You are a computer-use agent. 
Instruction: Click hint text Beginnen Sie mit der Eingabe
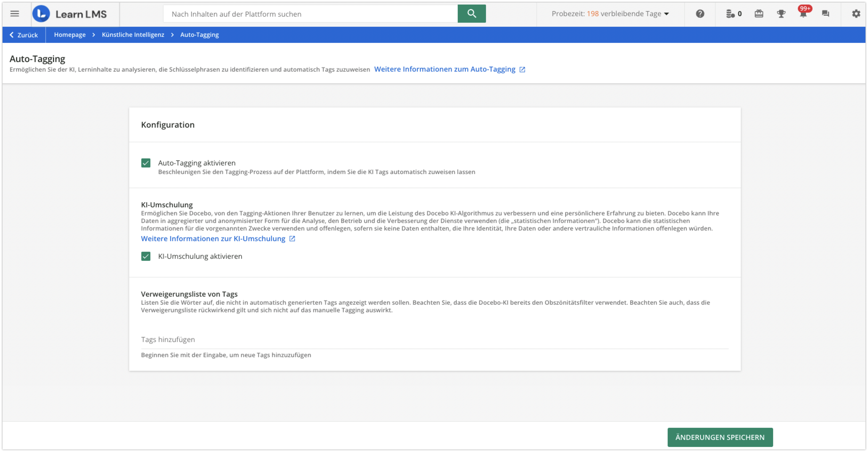(x=226, y=355)
